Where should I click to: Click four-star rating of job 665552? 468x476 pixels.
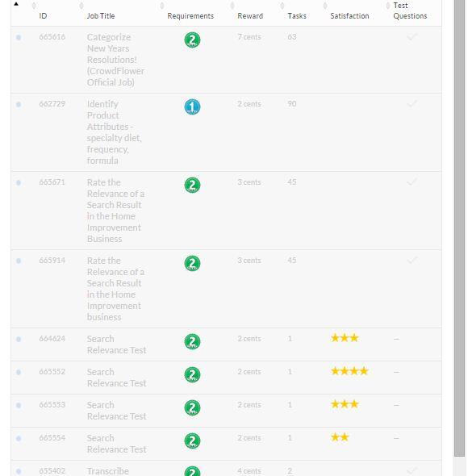pyautogui.click(x=349, y=371)
